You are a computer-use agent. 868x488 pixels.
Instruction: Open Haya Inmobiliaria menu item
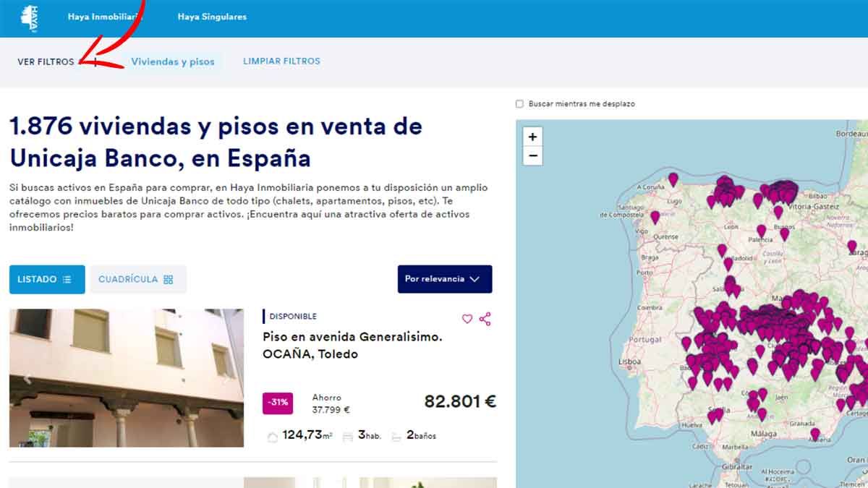(x=104, y=17)
